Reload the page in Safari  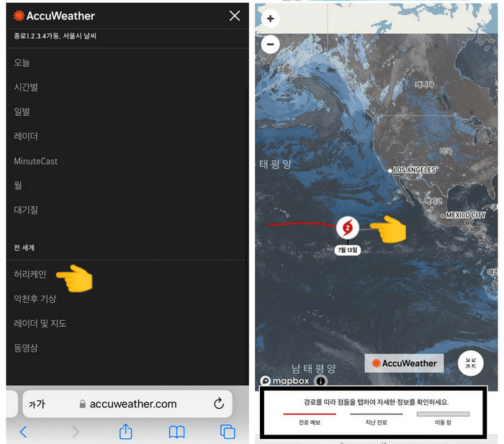click(x=219, y=403)
